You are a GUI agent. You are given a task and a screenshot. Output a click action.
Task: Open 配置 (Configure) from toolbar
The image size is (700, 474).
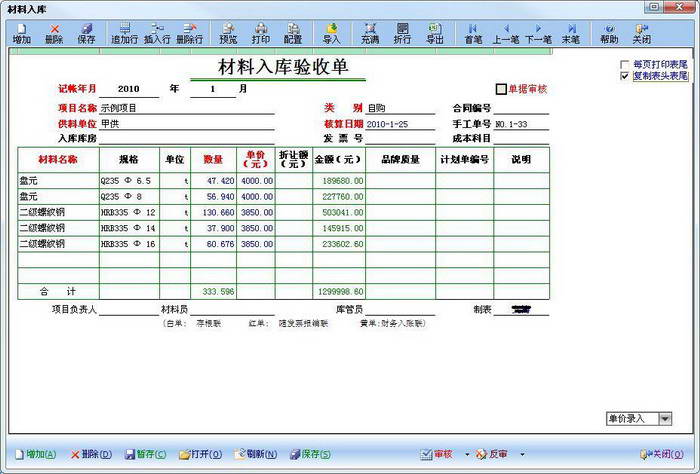click(x=293, y=34)
